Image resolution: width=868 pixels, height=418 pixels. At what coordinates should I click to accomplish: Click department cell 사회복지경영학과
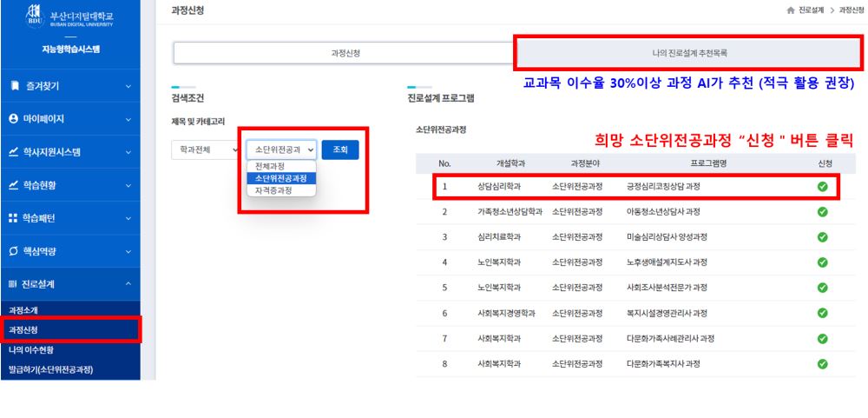[x=507, y=313]
